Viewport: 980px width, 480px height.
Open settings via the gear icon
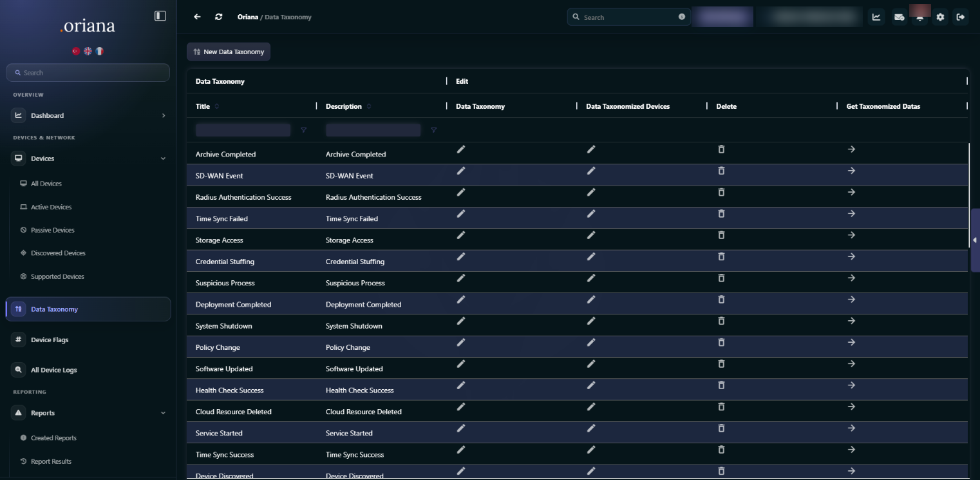[x=940, y=17]
